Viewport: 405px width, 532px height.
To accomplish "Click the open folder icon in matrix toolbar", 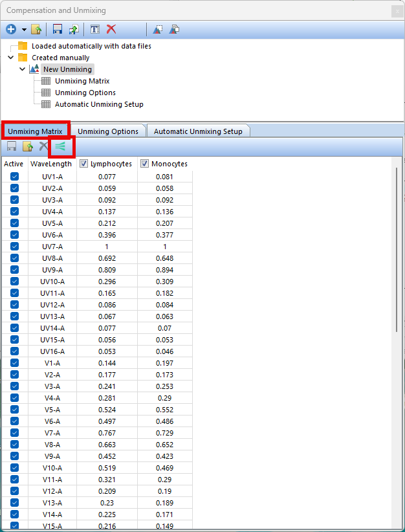I will tap(27, 147).
